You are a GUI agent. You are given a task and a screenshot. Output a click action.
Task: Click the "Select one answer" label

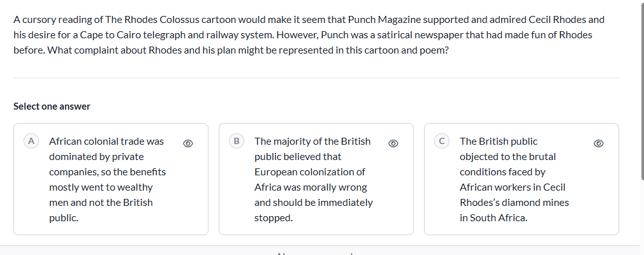[52, 106]
